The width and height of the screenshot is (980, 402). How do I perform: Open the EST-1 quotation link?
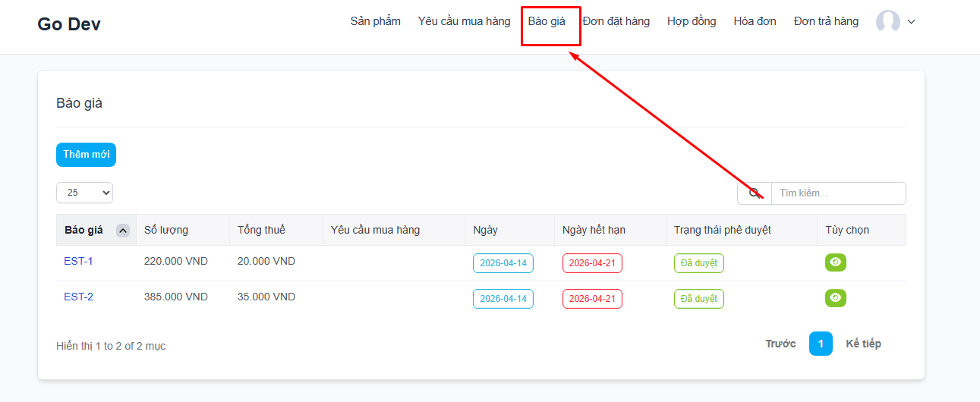point(78,261)
